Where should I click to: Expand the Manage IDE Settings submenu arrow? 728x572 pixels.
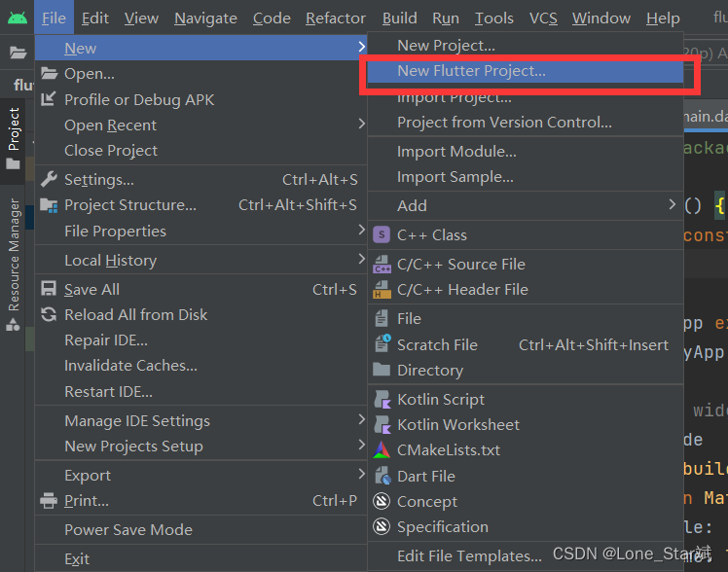362,419
